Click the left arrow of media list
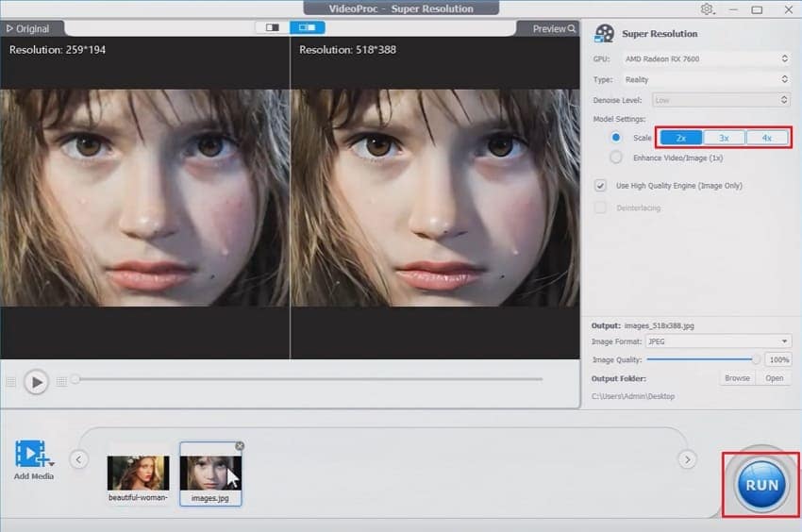802x532 pixels. pyautogui.click(x=78, y=458)
